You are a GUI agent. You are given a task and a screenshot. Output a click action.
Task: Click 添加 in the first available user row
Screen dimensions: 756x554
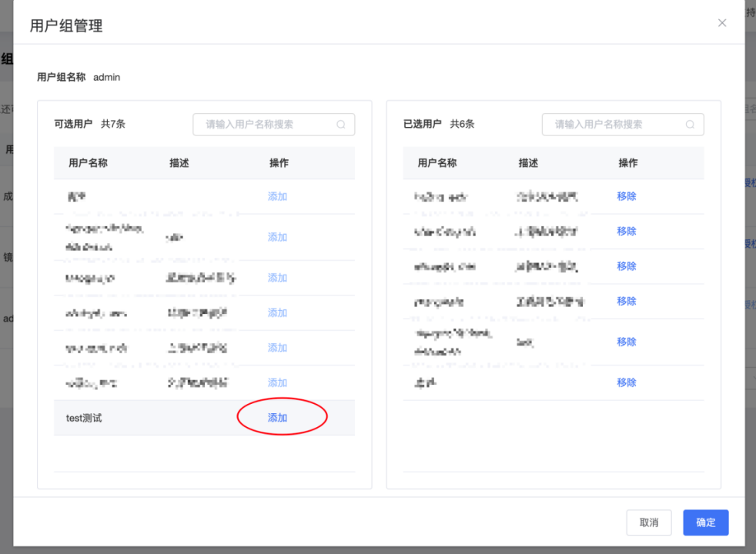[x=277, y=196]
